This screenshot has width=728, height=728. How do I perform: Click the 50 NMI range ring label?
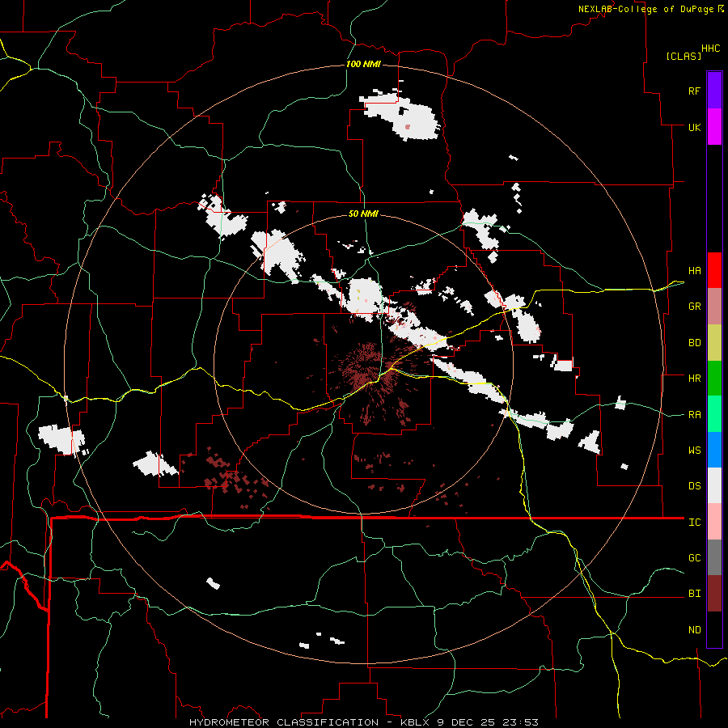(363, 214)
